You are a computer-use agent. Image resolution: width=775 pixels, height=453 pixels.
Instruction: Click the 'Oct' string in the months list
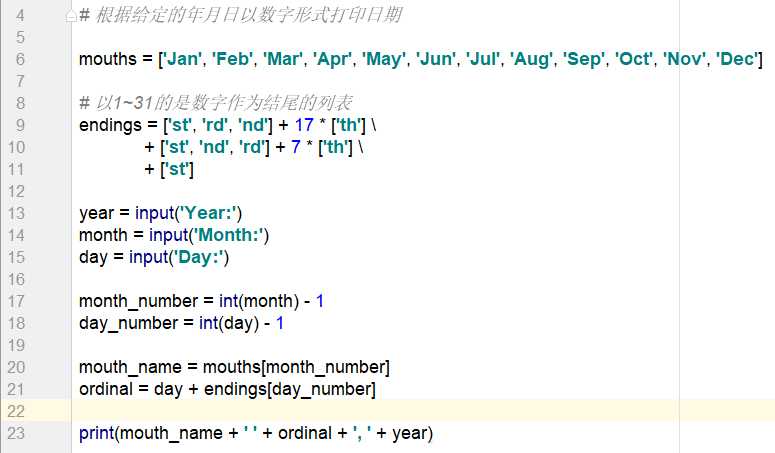pyautogui.click(x=634, y=59)
